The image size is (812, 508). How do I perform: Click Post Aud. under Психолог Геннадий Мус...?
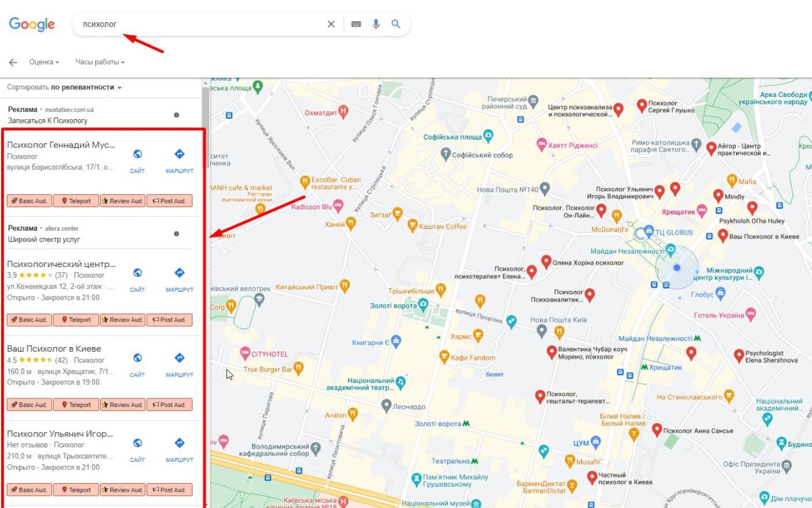coord(169,201)
